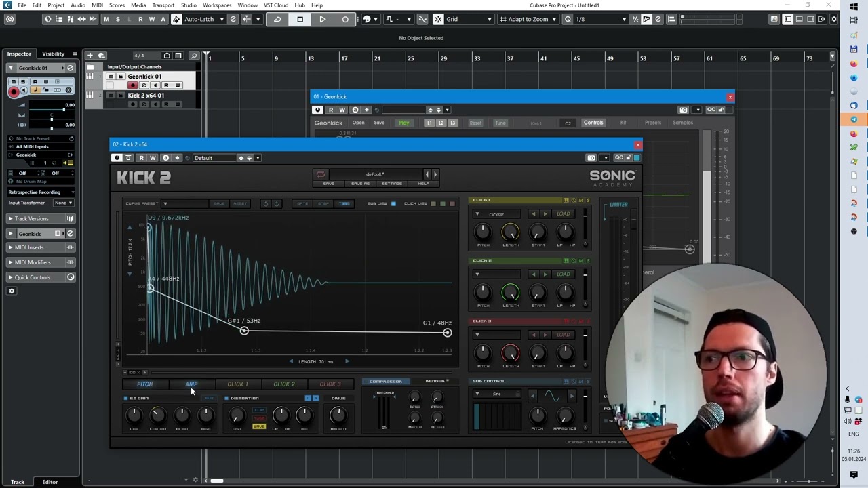Mute the Geonkick 01 track
Image resolution: width=868 pixels, height=488 pixels.
[x=111, y=77]
